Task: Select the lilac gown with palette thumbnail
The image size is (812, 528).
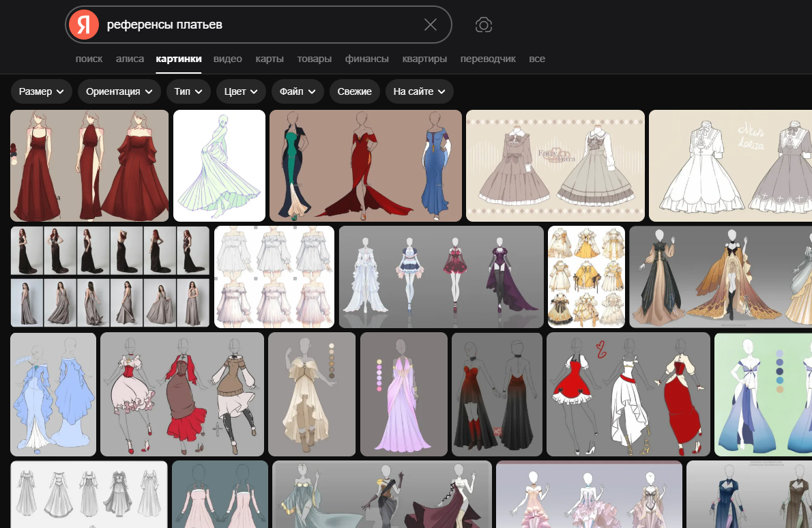Action: [403, 394]
